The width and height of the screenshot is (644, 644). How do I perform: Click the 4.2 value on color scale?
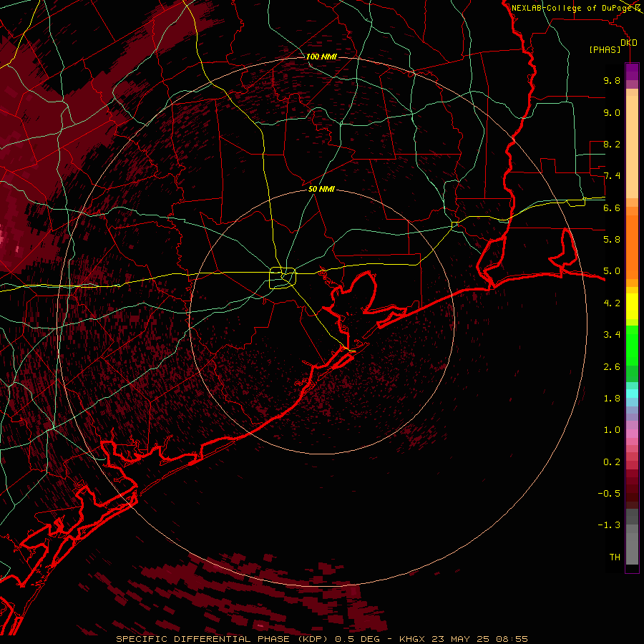pyautogui.click(x=612, y=303)
